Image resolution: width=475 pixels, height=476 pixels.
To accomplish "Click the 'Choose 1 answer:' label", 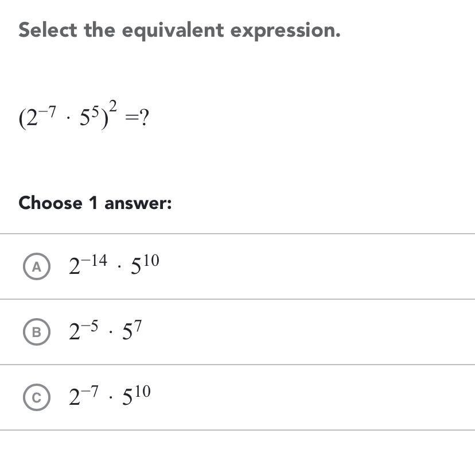I will (x=95, y=203).
